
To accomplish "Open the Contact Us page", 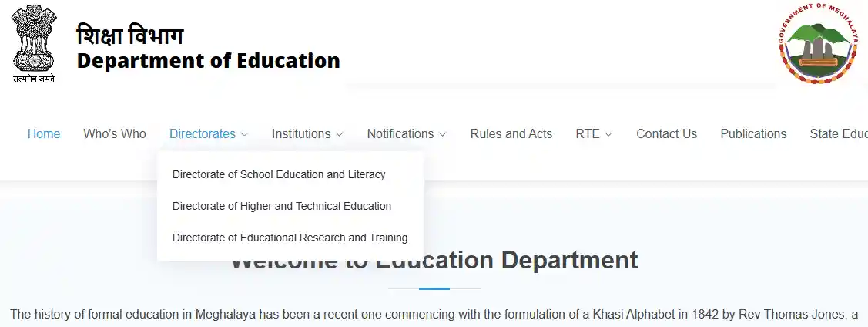I will pyautogui.click(x=666, y=133).
